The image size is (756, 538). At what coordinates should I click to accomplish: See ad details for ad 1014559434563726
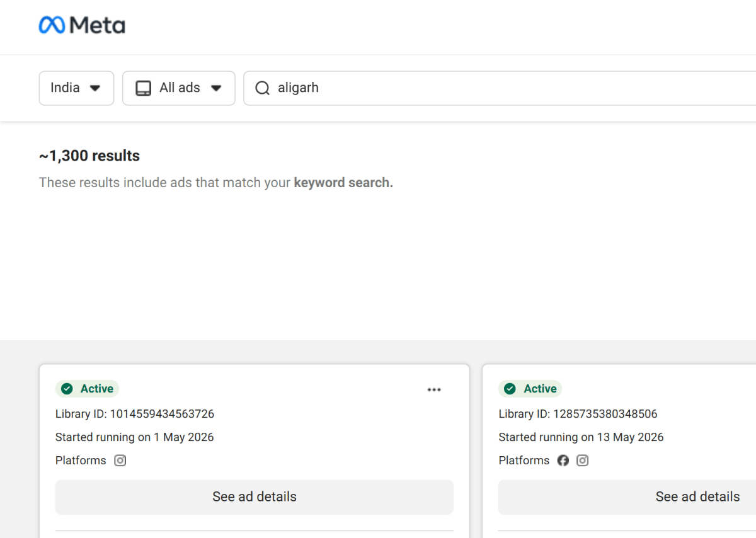point(255,497)
